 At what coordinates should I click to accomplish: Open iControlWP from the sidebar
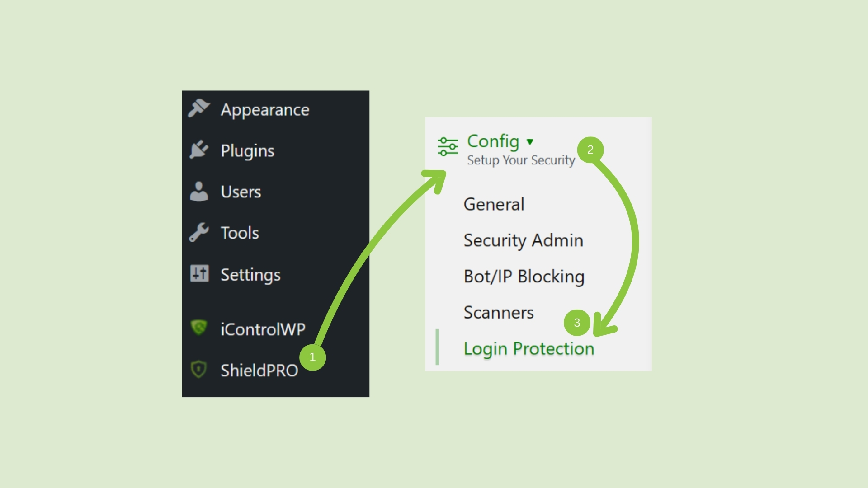263,329
